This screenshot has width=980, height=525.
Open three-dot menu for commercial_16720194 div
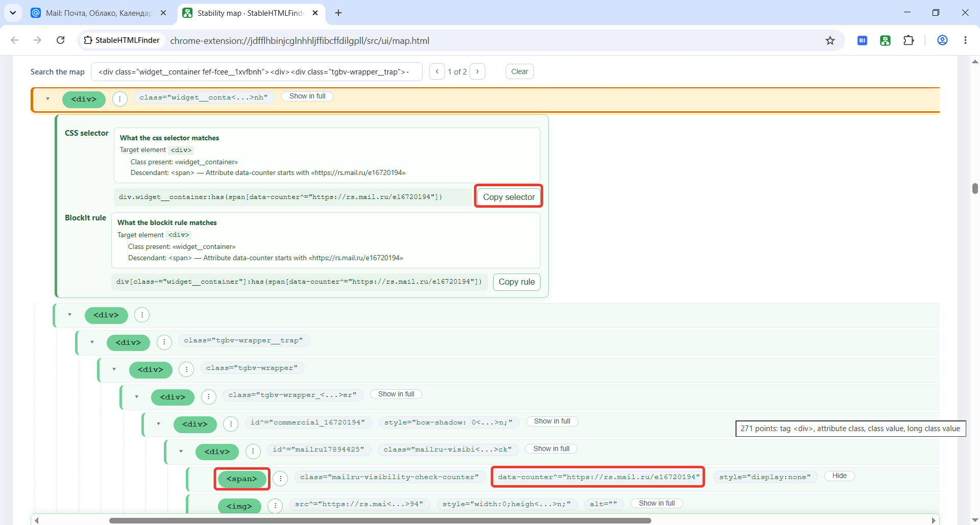click(231, 424)
